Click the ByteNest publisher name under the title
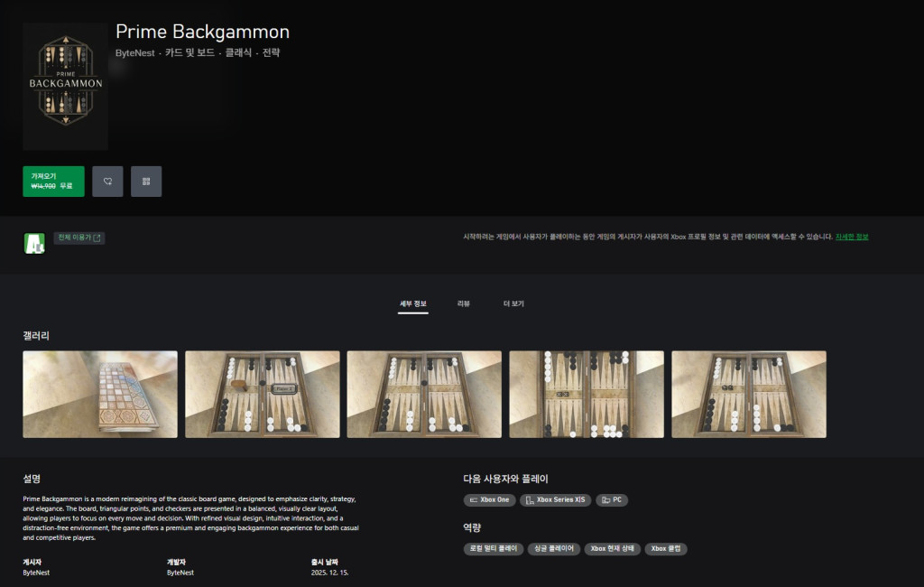 (x=134, y=53)
